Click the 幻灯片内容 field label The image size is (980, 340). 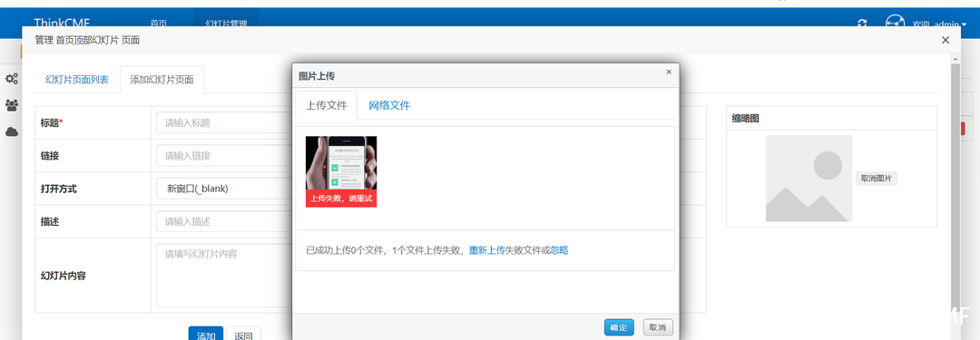(64, 275)
